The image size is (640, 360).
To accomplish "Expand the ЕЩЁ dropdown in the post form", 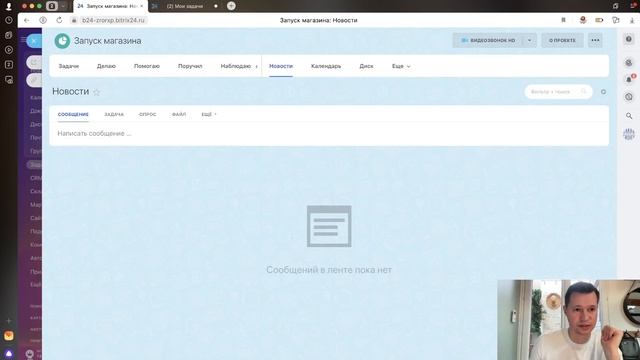I will click(209, 114).
